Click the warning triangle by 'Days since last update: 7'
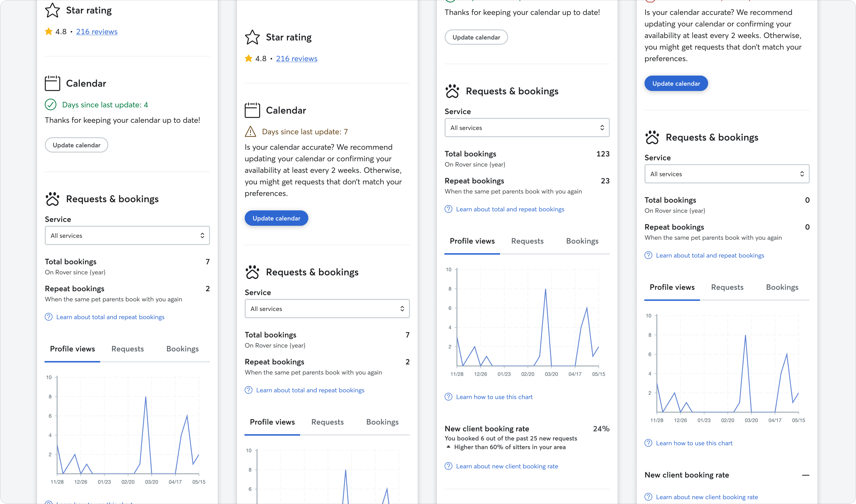 (x=250, y=131)
